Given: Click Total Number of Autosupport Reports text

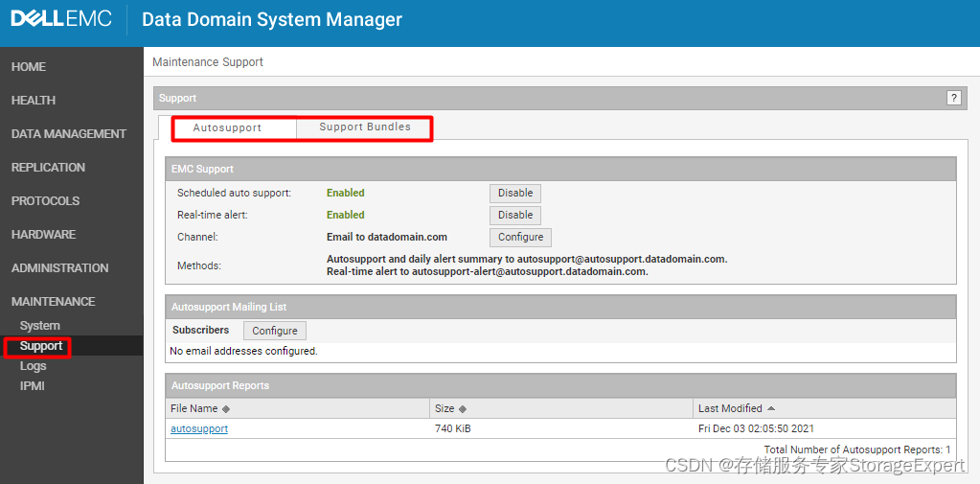Looking at the screenshot, I should point(857,449).
